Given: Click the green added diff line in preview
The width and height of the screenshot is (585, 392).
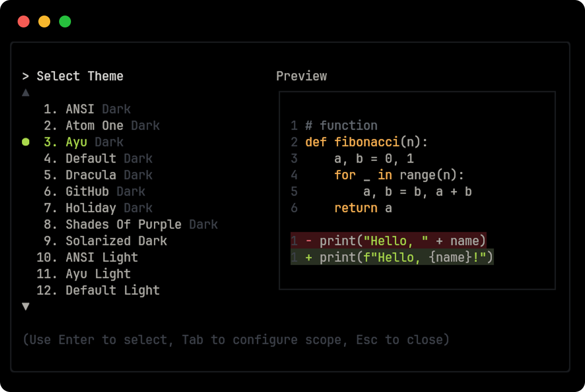Looking at the screenshot, I should (x=392, y=257).
